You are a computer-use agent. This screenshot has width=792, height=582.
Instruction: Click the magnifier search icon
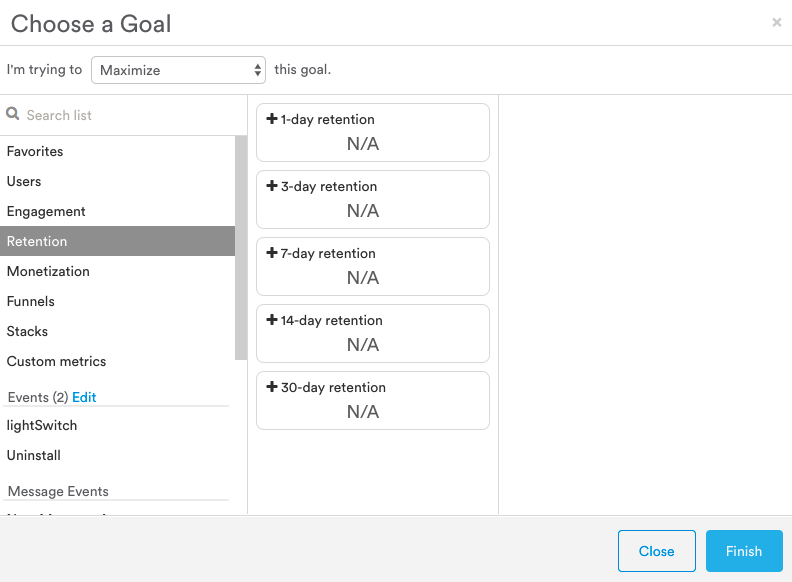(13, 115)
